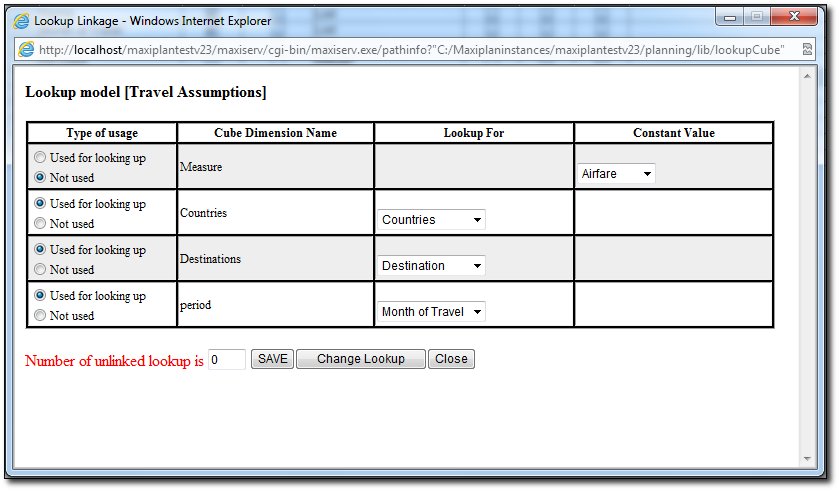The width and height of the screenshot is (839, 491).
Task: Open the Destination lookup dropdown
Action: 432,266
